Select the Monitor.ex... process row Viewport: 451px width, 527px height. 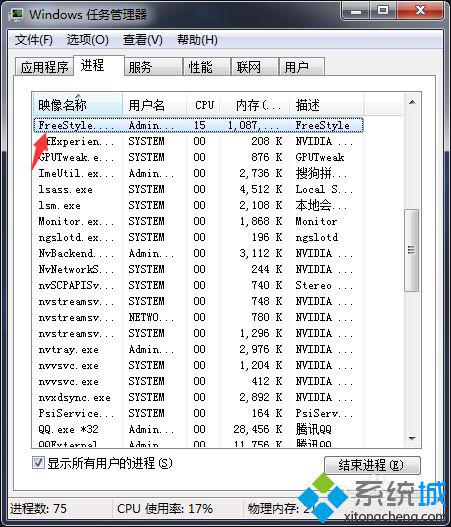click(x=198, y=221)
